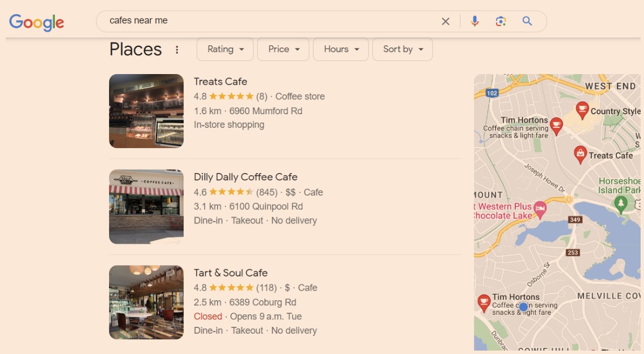Open the Places three-dot options menu
Image resolution: width=644 pixels, height=354 pixels.
177,50
